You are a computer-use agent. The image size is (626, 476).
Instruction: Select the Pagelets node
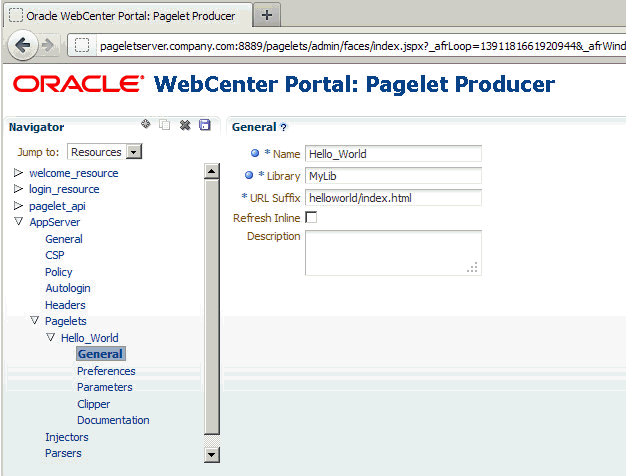coord(65,321)
